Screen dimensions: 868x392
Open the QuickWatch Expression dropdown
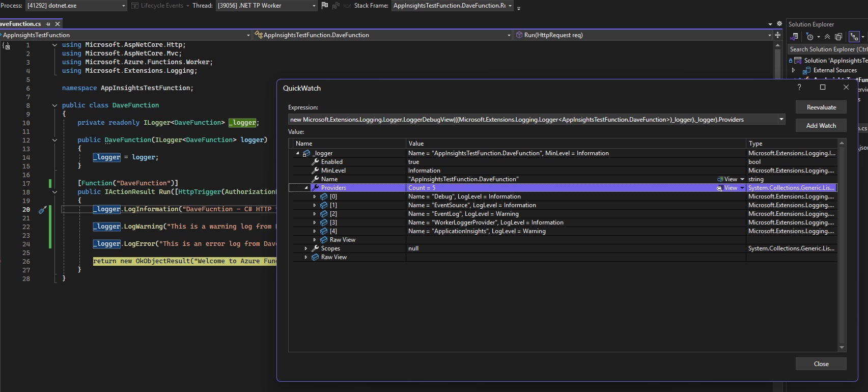[x=781, y=120]
